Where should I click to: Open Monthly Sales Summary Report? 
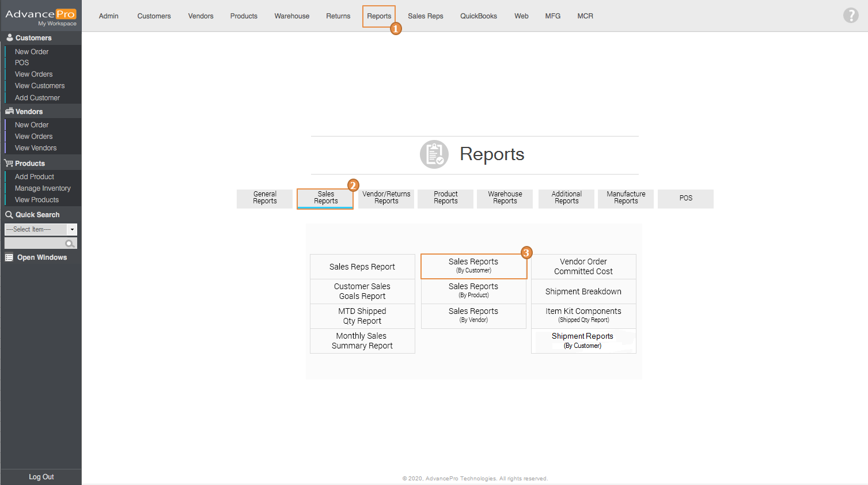[362, 341]
